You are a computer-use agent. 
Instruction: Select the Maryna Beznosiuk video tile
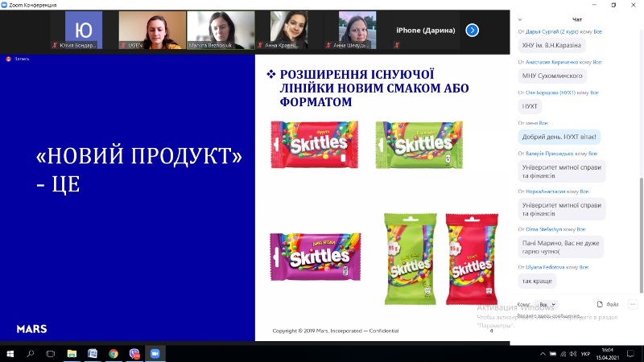click(221, 30)
